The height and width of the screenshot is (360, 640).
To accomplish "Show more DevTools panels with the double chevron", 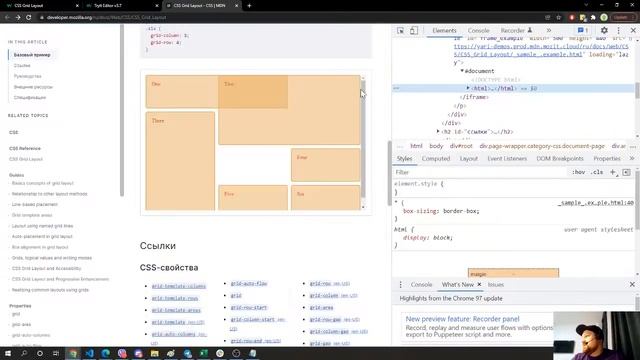I will [x=549, y=30].
